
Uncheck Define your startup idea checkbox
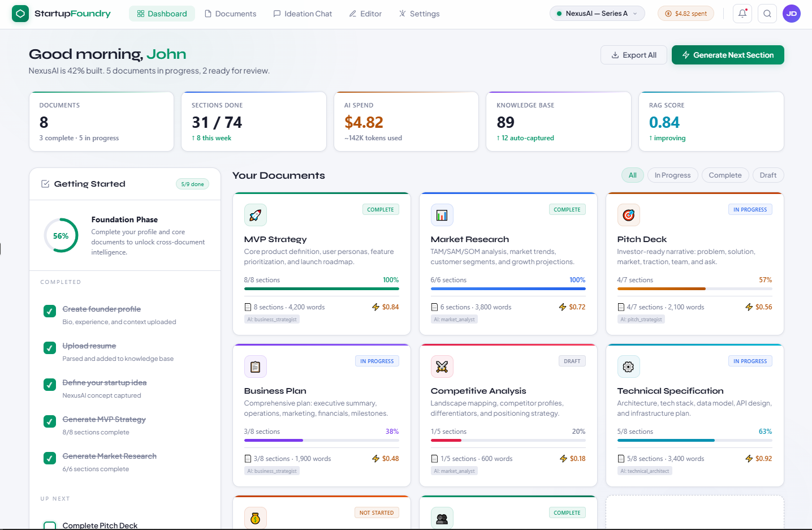tap(50, 385)
